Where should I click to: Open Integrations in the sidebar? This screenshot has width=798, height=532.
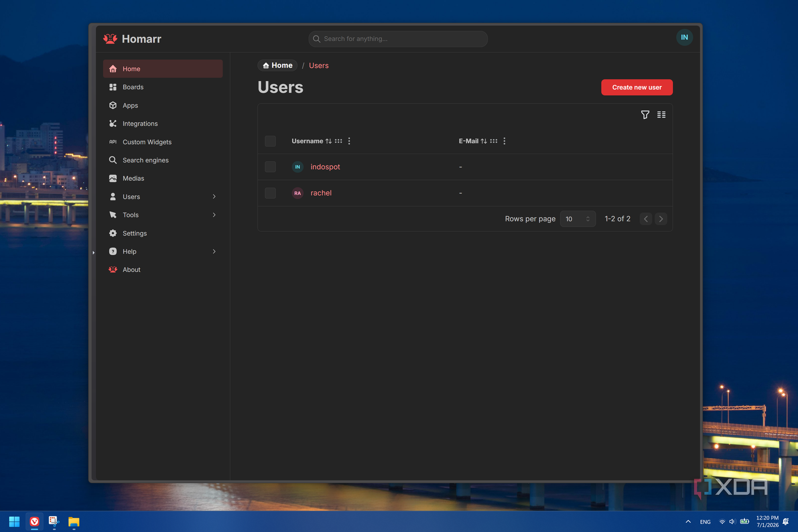(163, 124)
